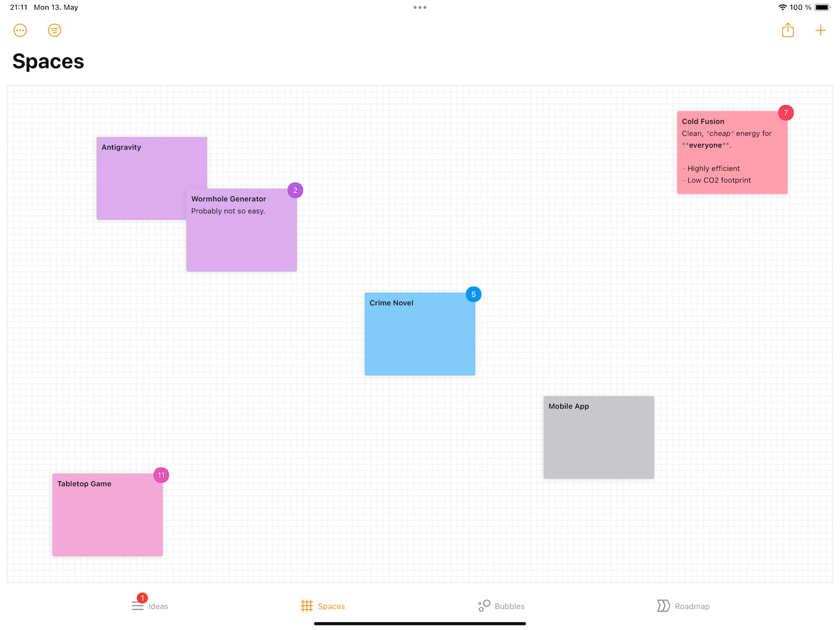The image size is (840, 630).
Task: Tap the Roadmap chevron icon
Action: 663,606
